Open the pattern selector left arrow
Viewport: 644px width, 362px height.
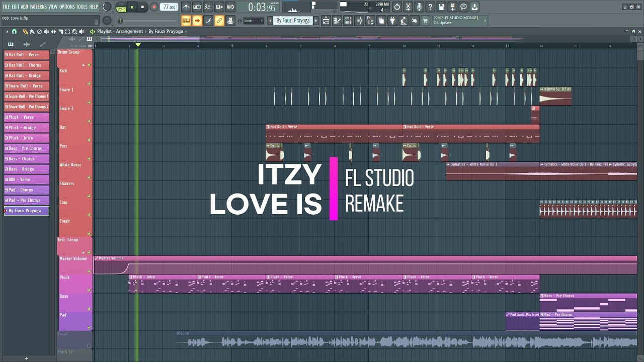click(x=270, y=21)
